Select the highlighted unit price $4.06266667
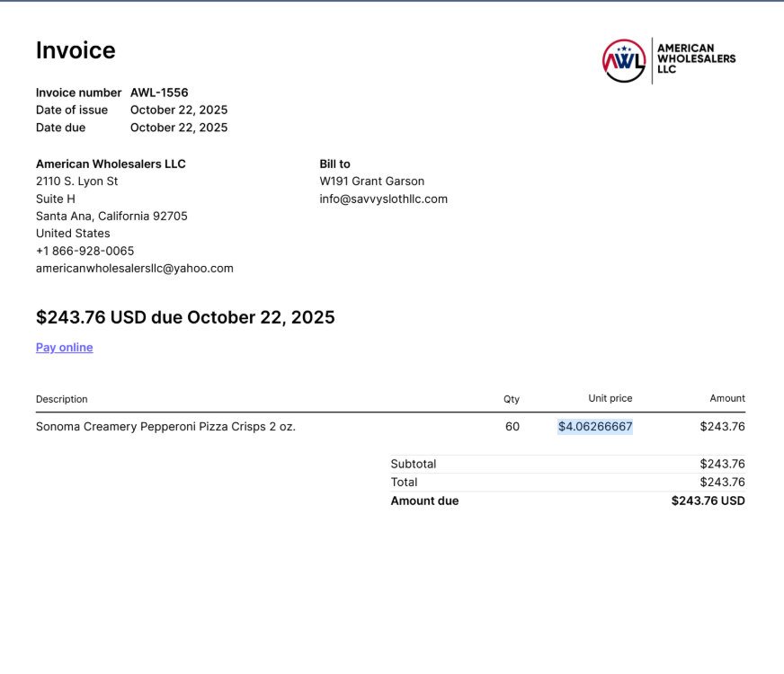This screenshot has width=784, height=674. pyautogui.click(x=594, y=427)
